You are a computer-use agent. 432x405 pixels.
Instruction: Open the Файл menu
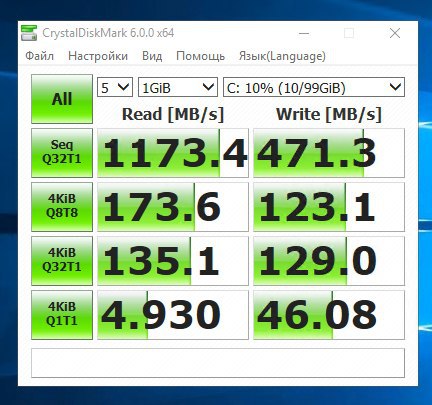tap(39, 56)
